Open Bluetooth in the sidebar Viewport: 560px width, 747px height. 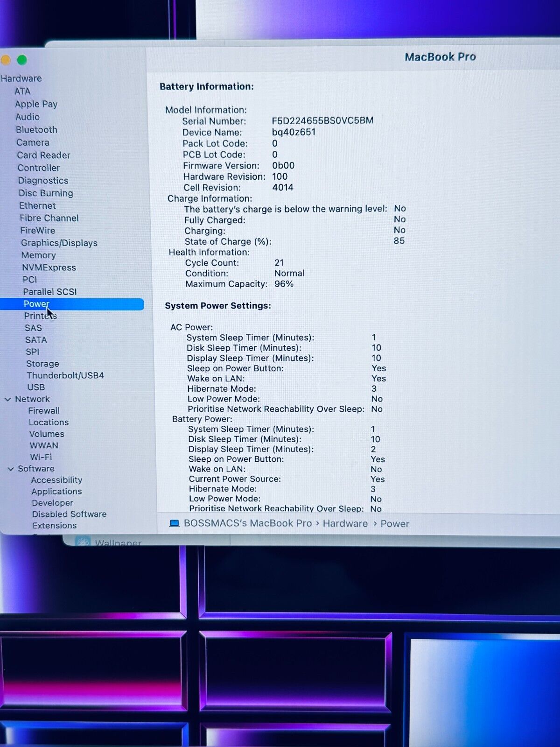point(36,130)
